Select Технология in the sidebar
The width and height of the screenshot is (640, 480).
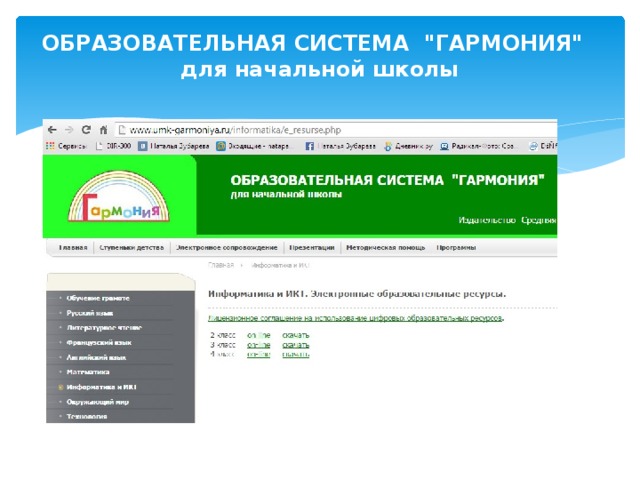87,416
